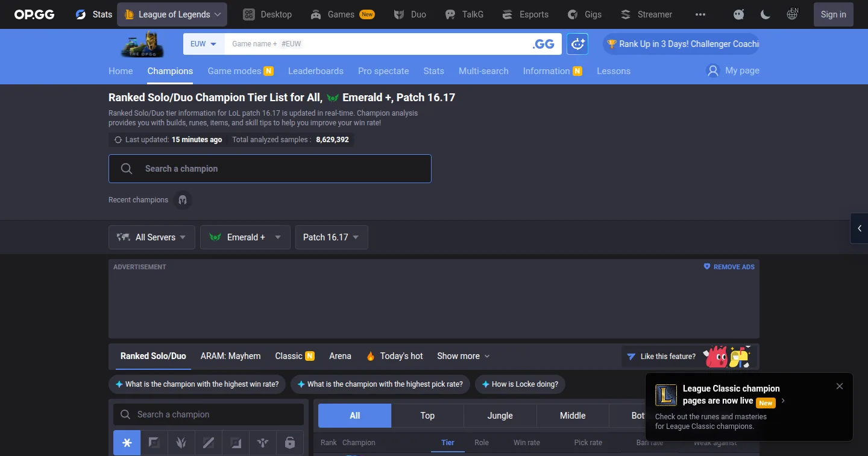
Task: Open the Today's hot tab
Action: [394, 356]
